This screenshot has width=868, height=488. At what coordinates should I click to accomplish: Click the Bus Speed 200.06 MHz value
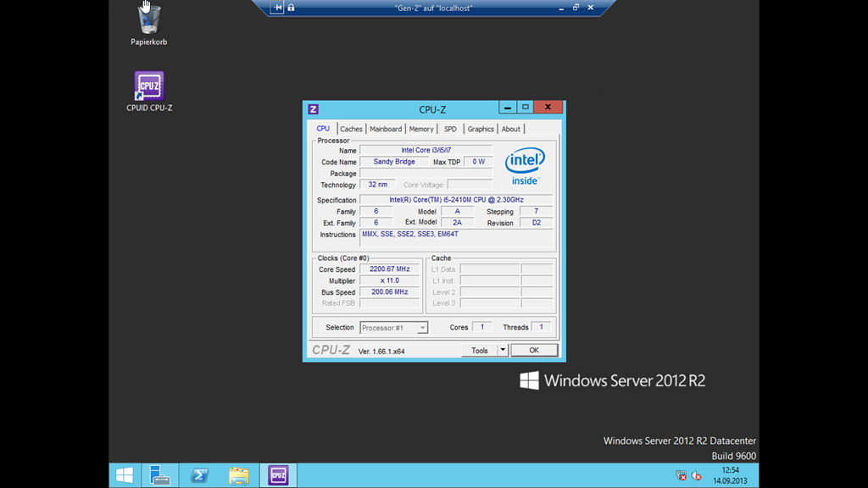[x=390, y=291]
